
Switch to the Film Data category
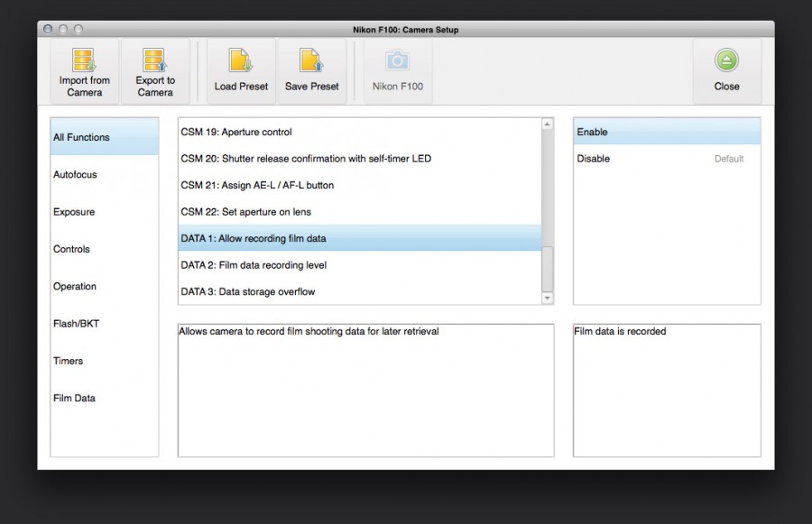pyautogui.click(x=105, y=398)
